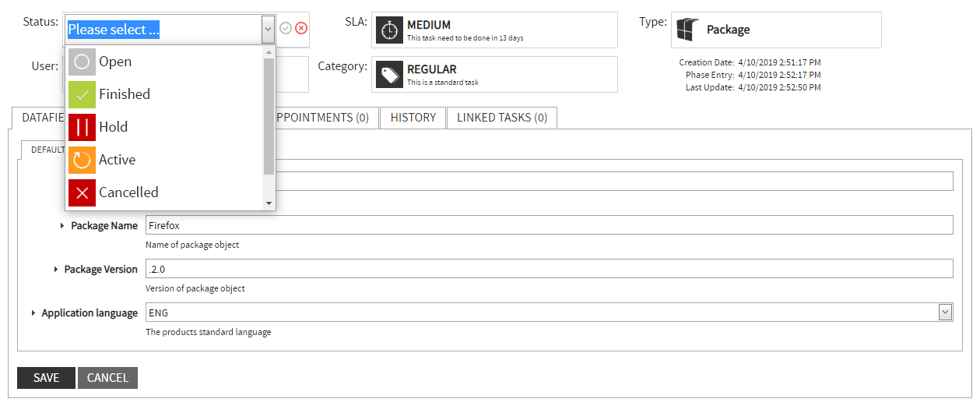This screenshot has width=980, height=406.
Task: Click the Phase Entry date value
Action: 779,75
